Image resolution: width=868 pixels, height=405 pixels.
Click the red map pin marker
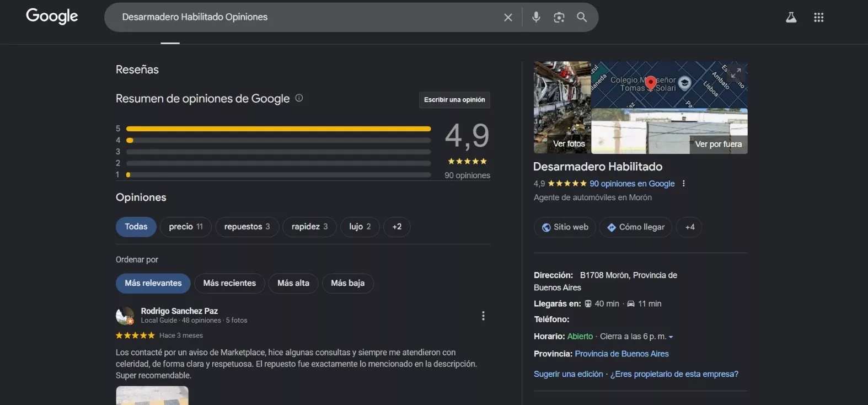click(x=651, y=83)
